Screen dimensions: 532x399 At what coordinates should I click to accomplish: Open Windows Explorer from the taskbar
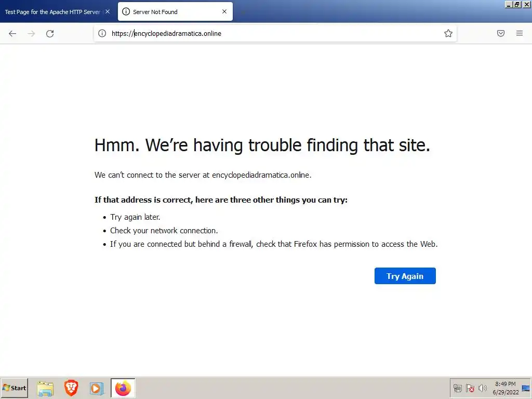coord(45,388)
